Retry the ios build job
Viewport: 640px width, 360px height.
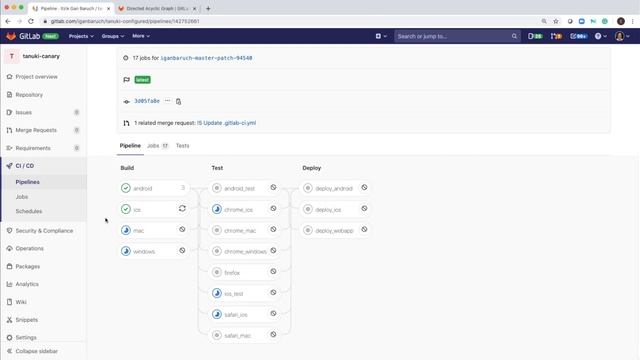coord(182,209)
